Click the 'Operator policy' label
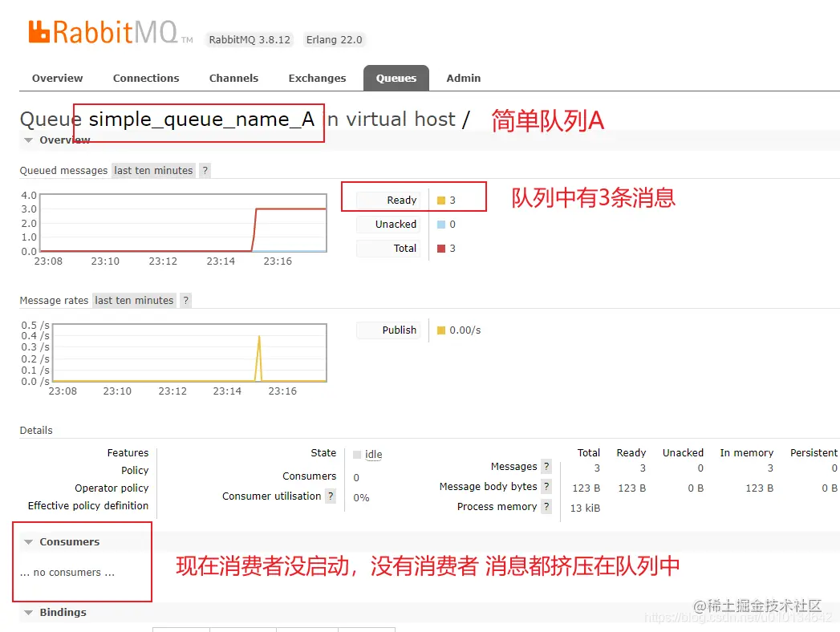840x632 pixels. click(x=112, y=488)
